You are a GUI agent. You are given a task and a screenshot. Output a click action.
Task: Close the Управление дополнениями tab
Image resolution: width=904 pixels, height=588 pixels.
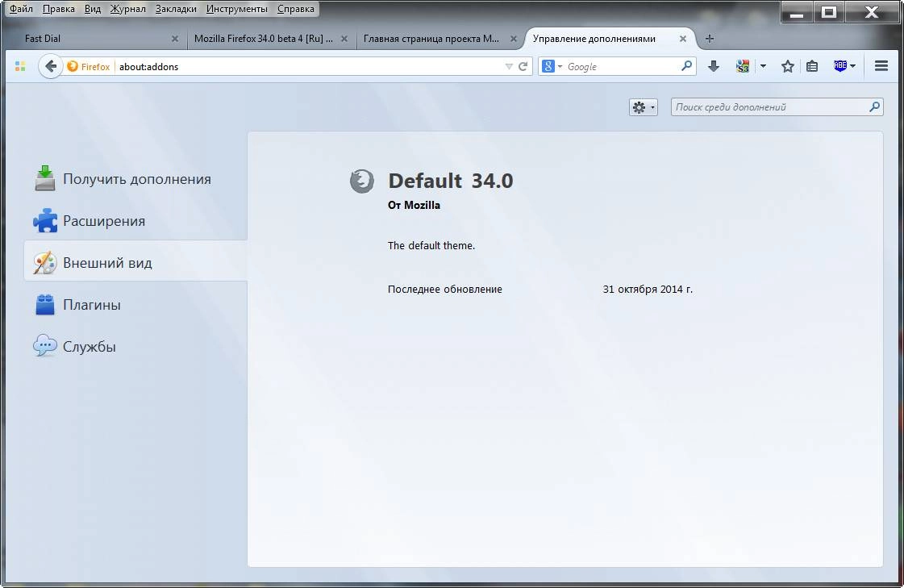(682, 39)
